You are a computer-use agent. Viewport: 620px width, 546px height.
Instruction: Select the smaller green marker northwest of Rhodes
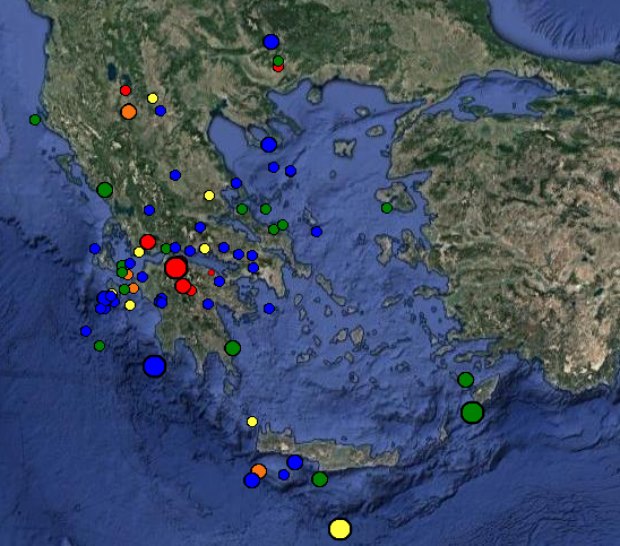[466, 380]
